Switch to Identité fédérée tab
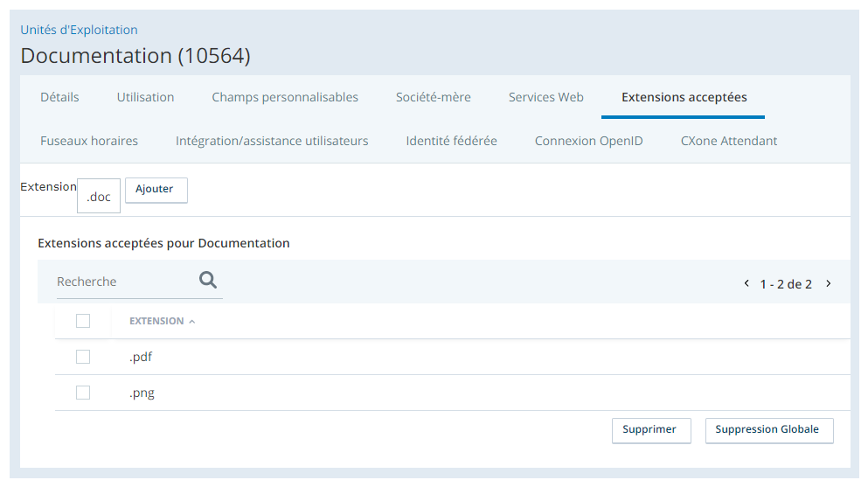The image size is (868, 480). (452, 141)
